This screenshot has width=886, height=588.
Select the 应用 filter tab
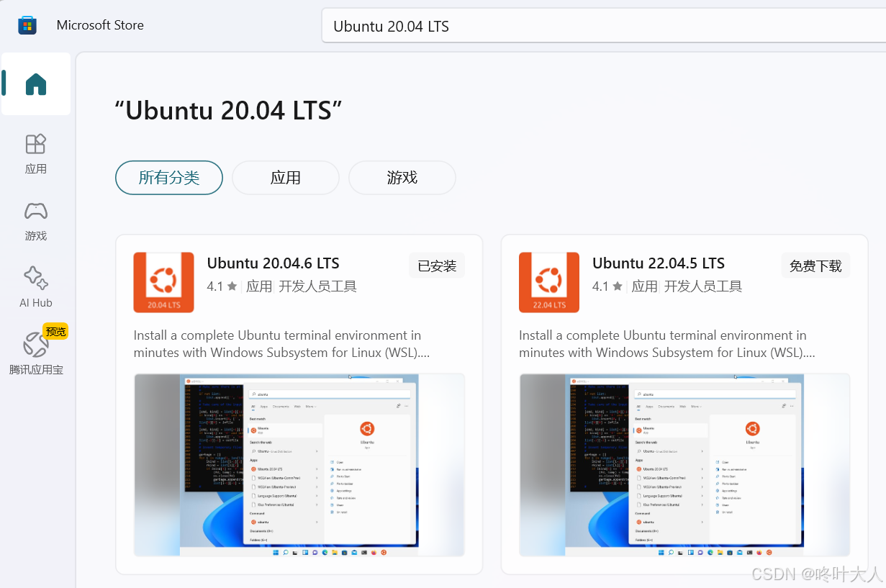[286, 178]
